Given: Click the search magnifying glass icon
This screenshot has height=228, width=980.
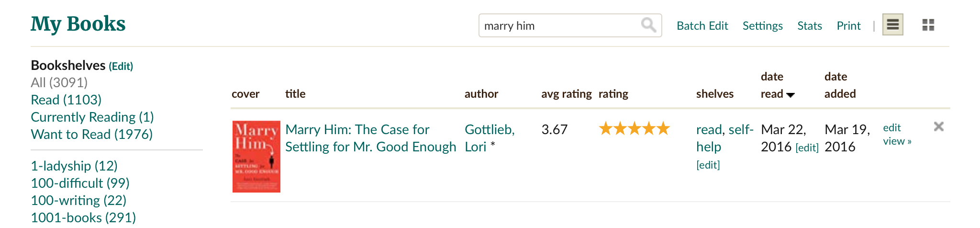Looking at the screenshot, I should pyautogui.click(x=648, y=25).
